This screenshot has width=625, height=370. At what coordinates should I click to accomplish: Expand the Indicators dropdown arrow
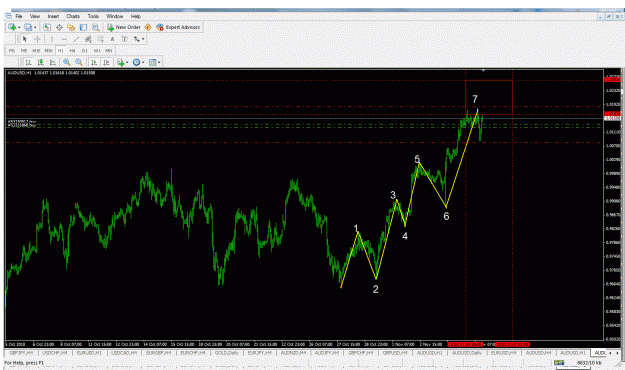coord(127,63)
